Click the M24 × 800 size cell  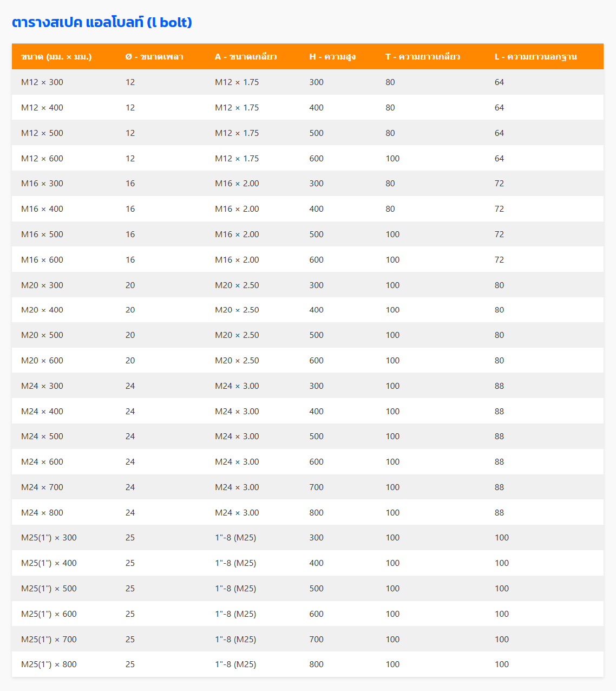click(42, 513)
